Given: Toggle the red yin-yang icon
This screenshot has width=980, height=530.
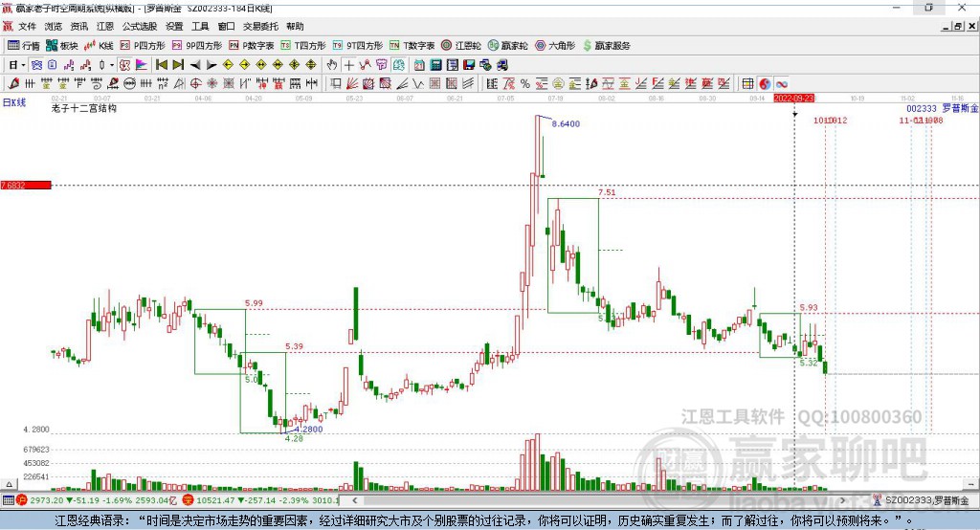Looking at the screenshot, I should pyautogui.click(x=765, y=84).
